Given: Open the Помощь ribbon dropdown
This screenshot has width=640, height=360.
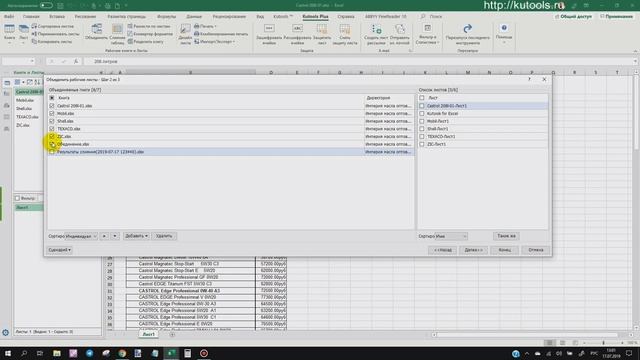Looking at the screenshot, I should pyautogui.click(x=504, y=34).
